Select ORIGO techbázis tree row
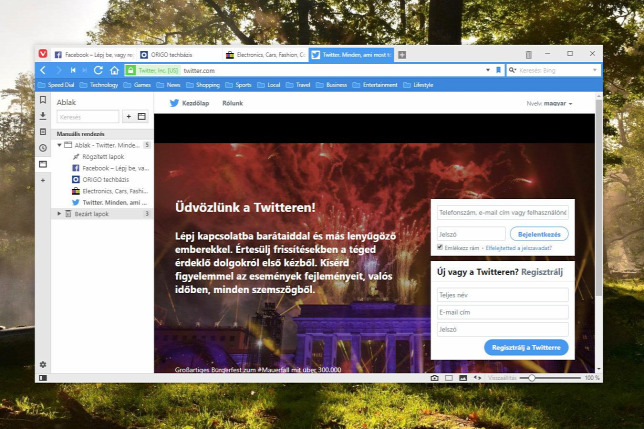The image size is (644, 429). [102, 179]
